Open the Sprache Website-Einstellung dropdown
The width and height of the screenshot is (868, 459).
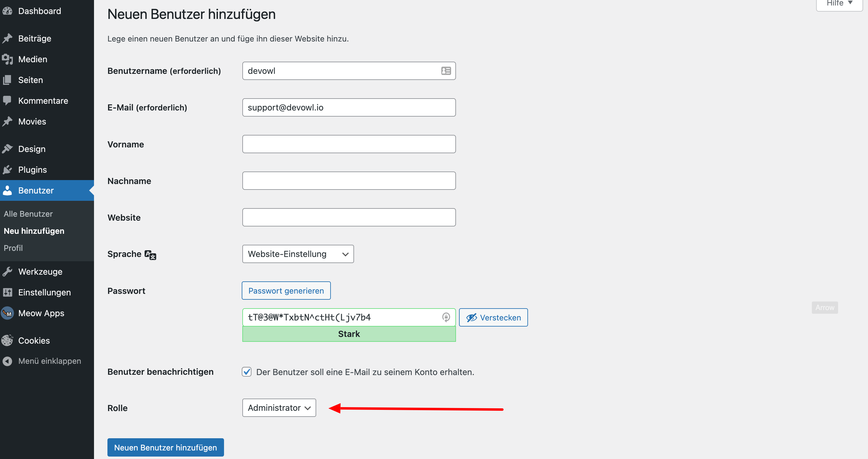coord(298,254)
